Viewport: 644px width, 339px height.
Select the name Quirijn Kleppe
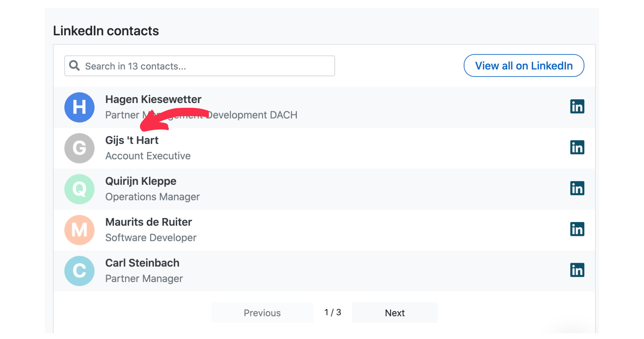click(141, 181)
